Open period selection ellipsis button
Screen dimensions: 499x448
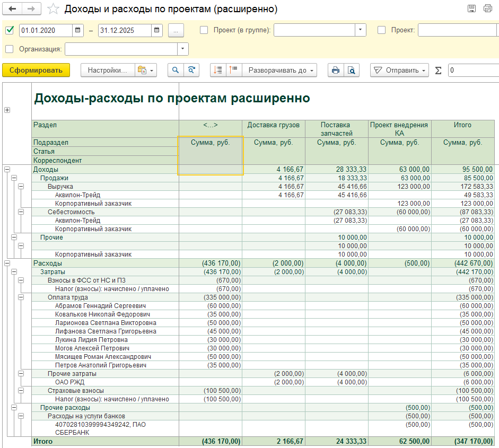[x=176, y=31]
